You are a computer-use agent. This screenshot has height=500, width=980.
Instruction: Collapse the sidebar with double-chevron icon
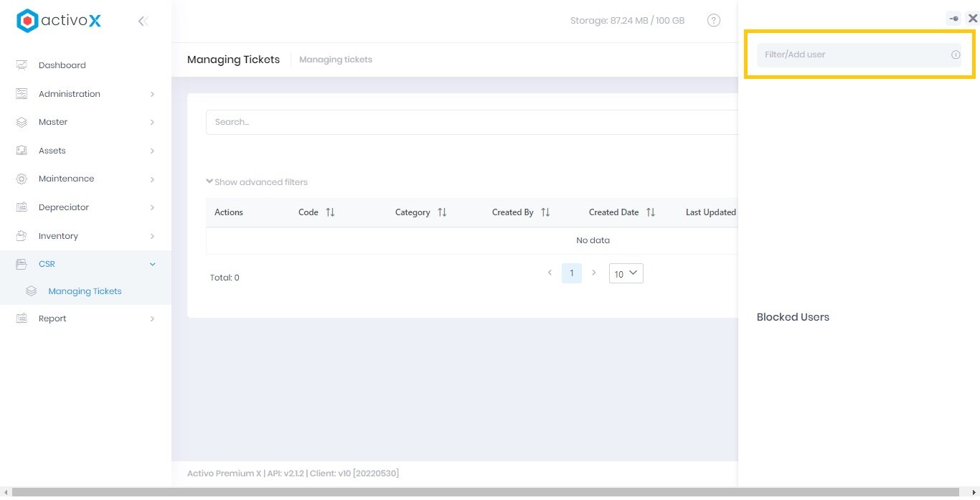point(143,21)
